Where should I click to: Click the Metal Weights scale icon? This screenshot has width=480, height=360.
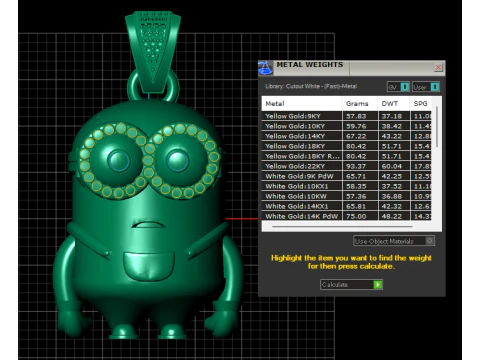click(265, 68)
